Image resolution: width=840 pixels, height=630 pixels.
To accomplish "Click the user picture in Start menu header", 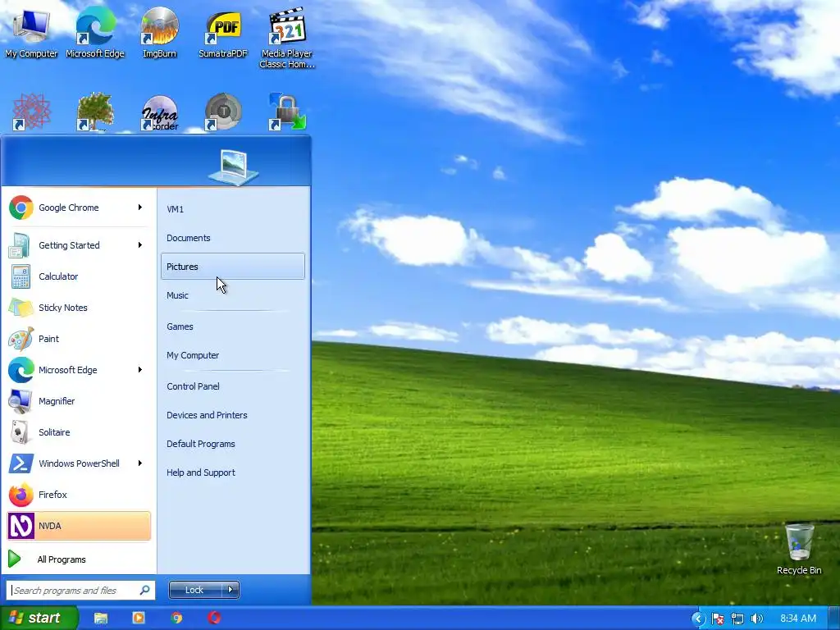I will point(233,167).
